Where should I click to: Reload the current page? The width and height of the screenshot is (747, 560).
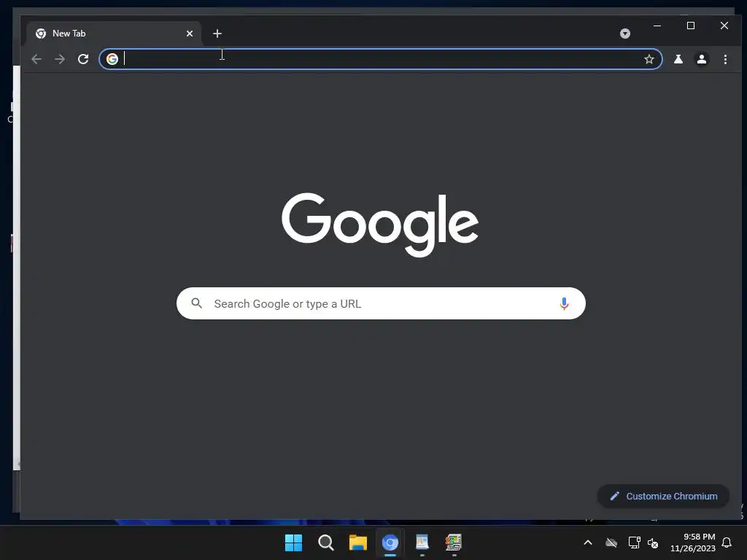coord(83,59)
